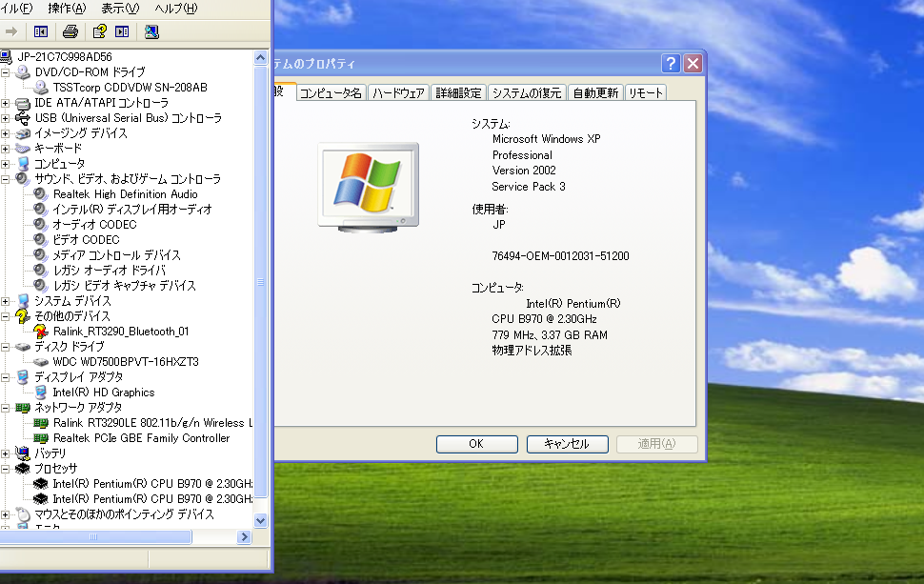Switch to the コンピュータ名 tab
924x584 pixels.
(331, 93)
